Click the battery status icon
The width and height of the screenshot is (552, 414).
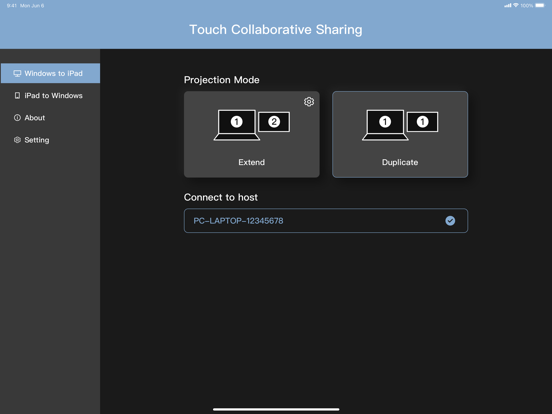(540, 5)
